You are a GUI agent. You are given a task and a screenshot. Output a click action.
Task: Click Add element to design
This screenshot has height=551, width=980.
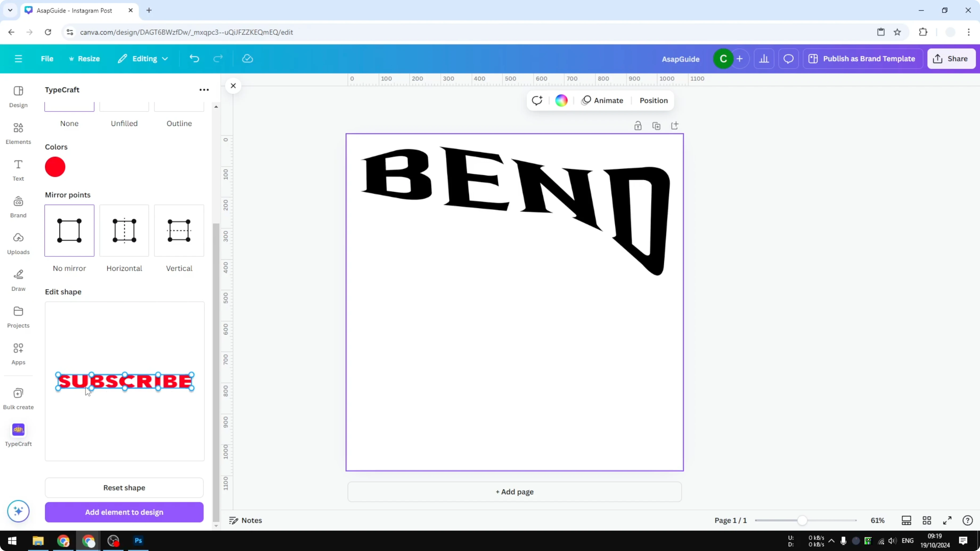point(124,512)
